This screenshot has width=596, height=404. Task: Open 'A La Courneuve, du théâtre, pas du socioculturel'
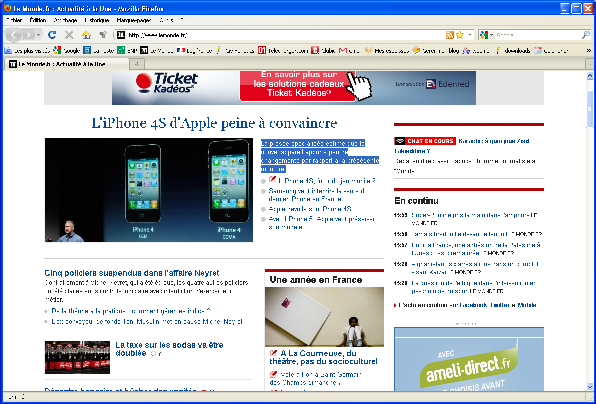(323, 357)
